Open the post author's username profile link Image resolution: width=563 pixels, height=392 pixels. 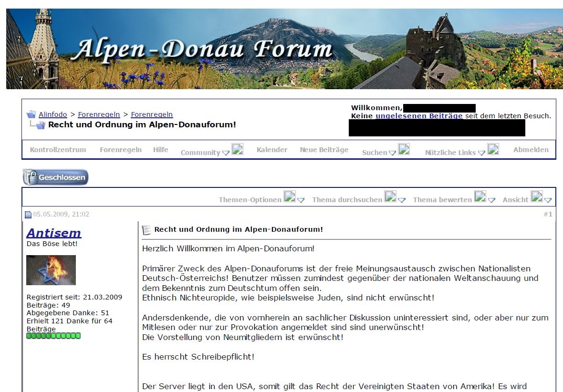pyautogui.click(x=54, y=233)
